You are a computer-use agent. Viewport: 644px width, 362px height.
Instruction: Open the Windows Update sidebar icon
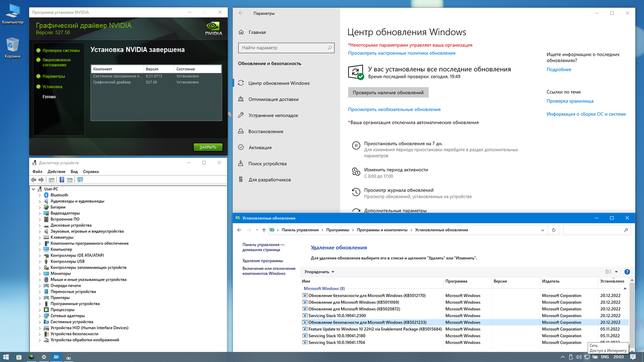coord(241,83)
